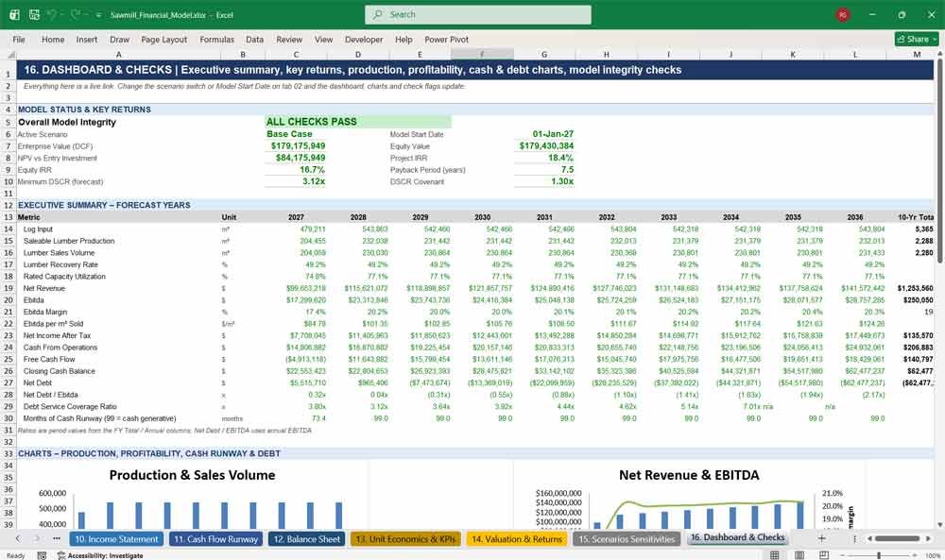Click Accessibility: Investigate in status bar
This screenshot has width=945, height=560.
[100, 555]
